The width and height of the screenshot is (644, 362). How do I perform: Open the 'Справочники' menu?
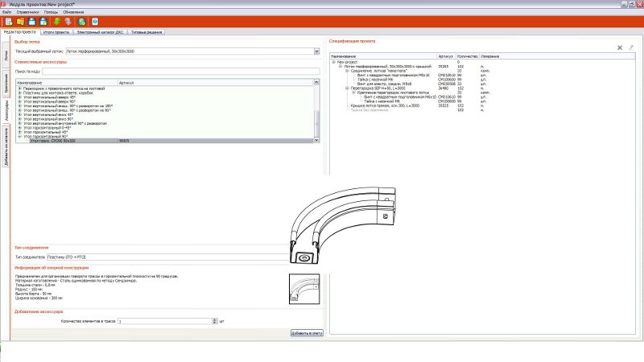pos(28,12)
